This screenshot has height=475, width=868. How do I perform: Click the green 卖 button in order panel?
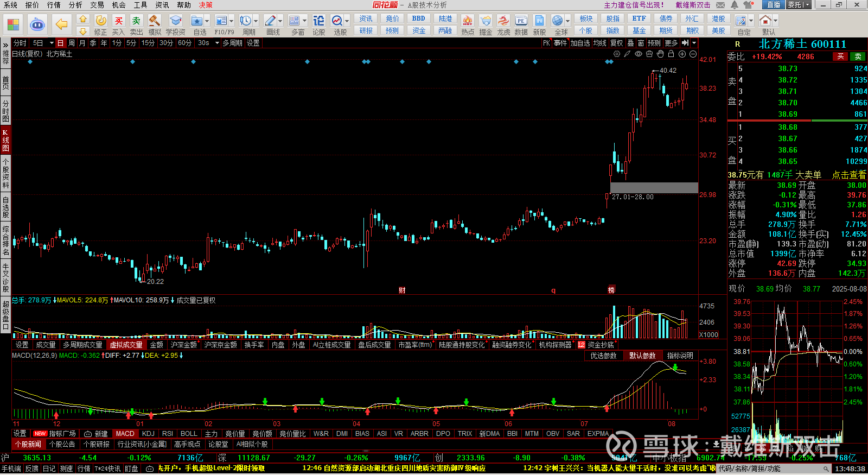click(858, 56)
